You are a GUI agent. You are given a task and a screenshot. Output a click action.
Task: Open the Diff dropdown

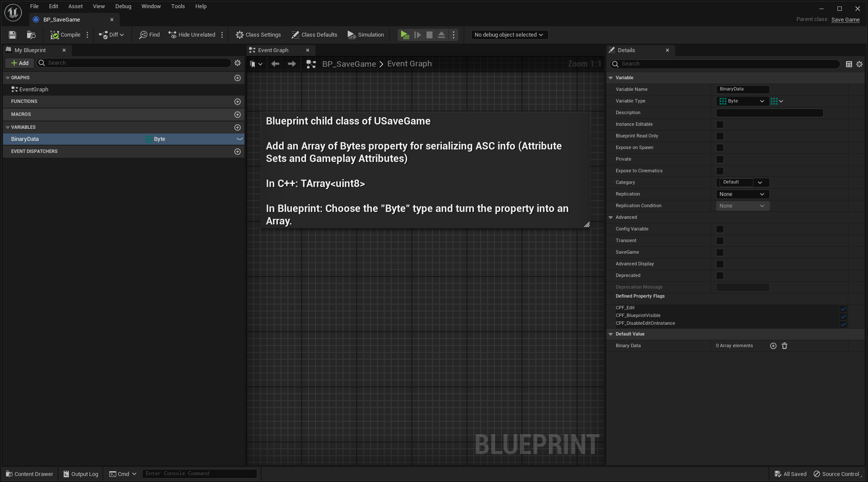click(x=111, y=35)
